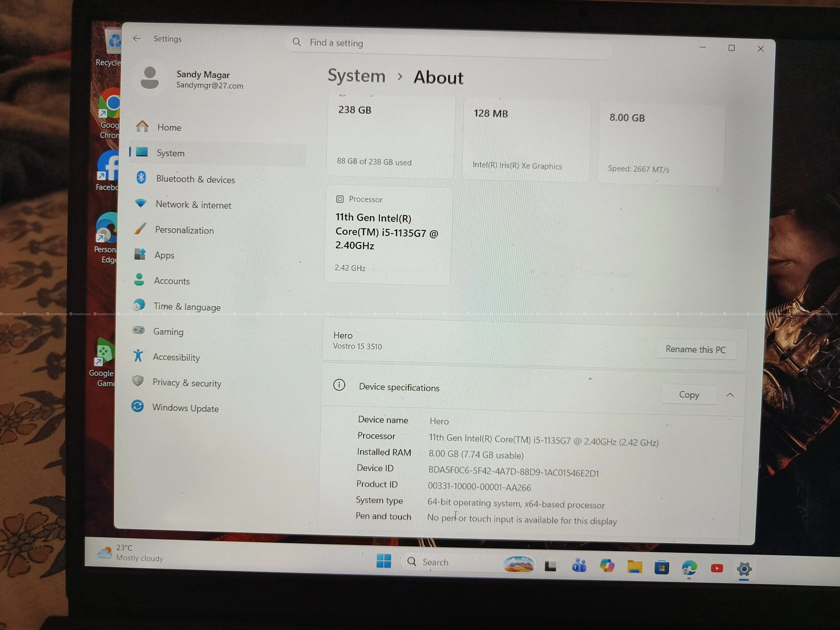This screenshot has height=630, width=840.
Task: Collapse the Device specifications section
Action: 729,395
